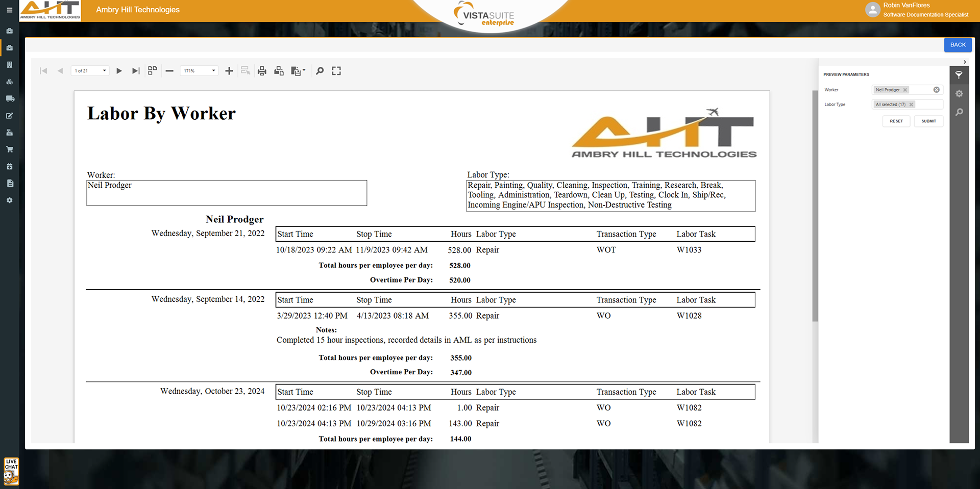
Task: Zoom out with the minus icon
Action: coord(169,71)
